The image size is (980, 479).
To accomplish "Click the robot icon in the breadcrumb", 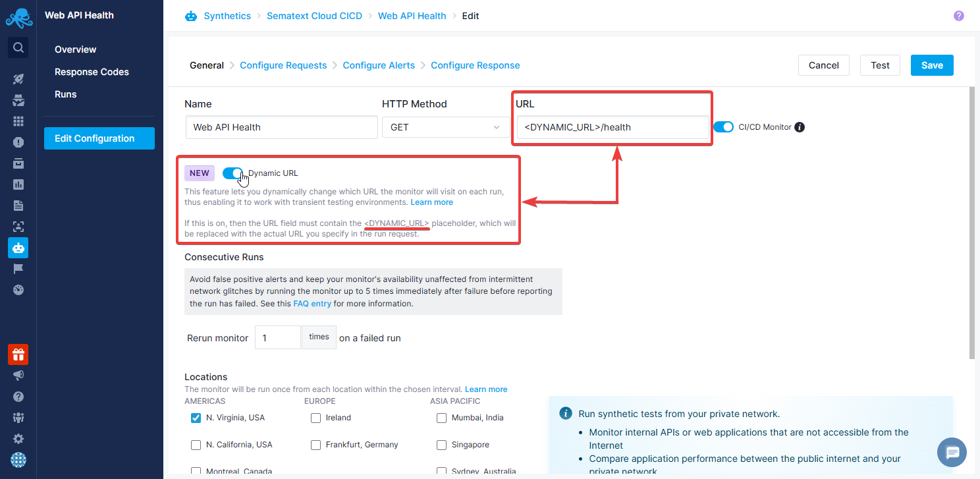I will 191,16.
